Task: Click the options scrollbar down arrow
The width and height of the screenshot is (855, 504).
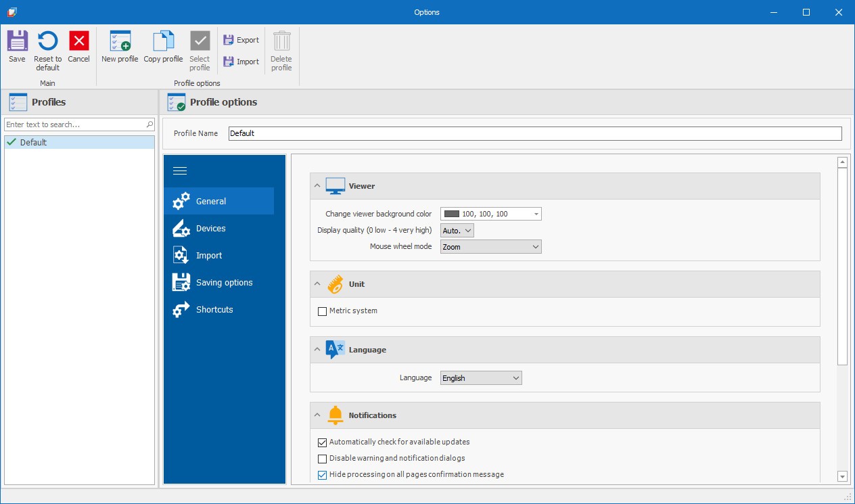Action: click(842, 476)
